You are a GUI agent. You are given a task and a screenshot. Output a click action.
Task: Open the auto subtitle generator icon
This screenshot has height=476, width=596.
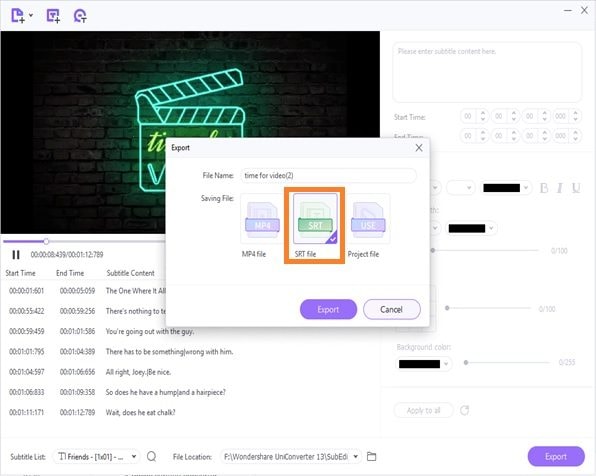80,16
